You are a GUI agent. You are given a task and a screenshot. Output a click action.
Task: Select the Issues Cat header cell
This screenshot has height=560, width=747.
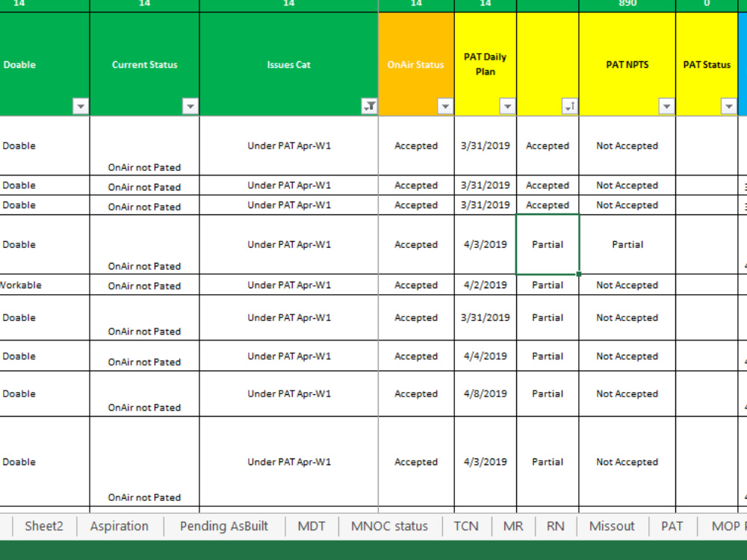(288, 64)
